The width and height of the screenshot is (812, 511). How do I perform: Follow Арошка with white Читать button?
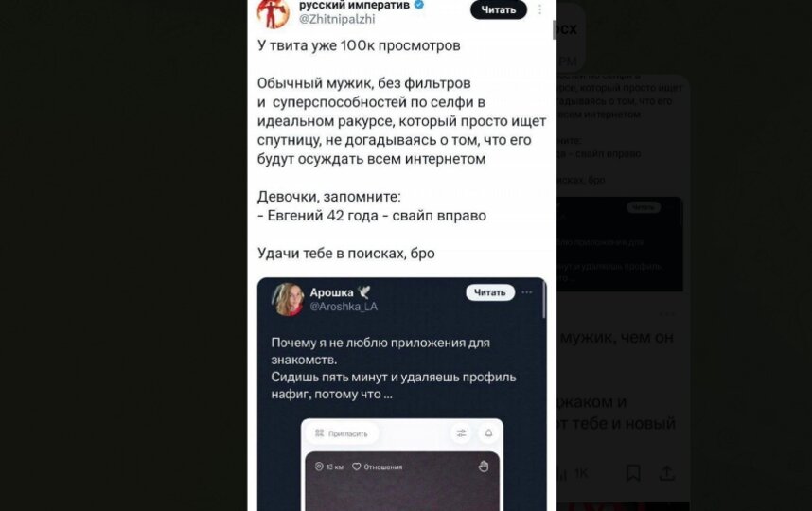[x=490, y=292]
